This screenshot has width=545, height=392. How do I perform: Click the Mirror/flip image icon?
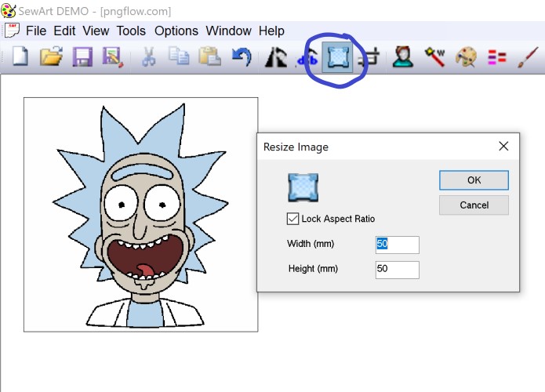click(x=275, y=56)
